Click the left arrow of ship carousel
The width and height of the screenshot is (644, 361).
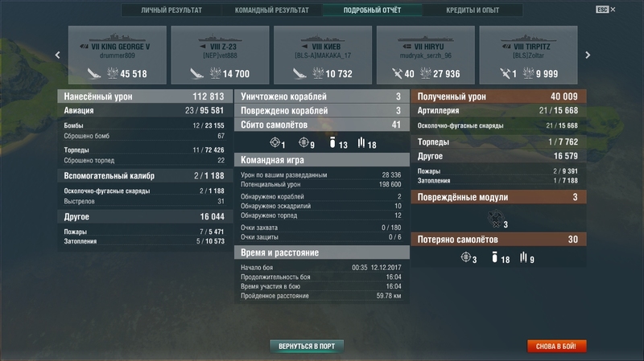(57, 55)
